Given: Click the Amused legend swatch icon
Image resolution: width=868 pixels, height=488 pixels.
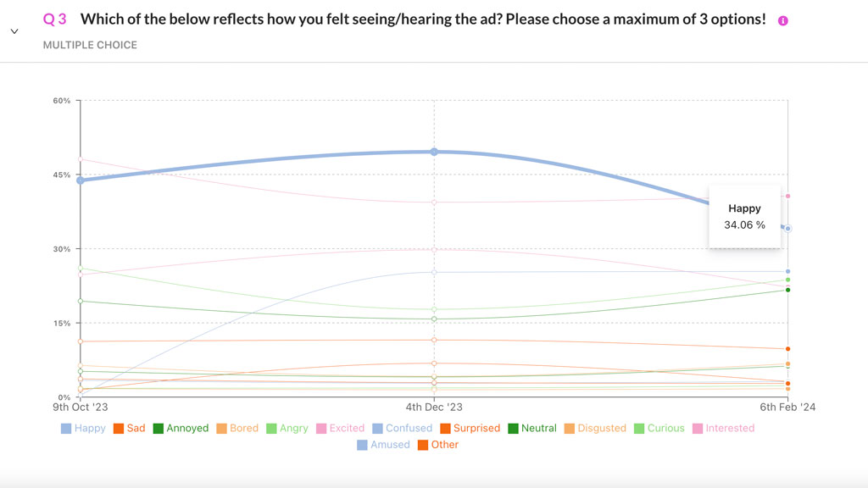Looking at the screenshot, I should [x=363, y=445].
